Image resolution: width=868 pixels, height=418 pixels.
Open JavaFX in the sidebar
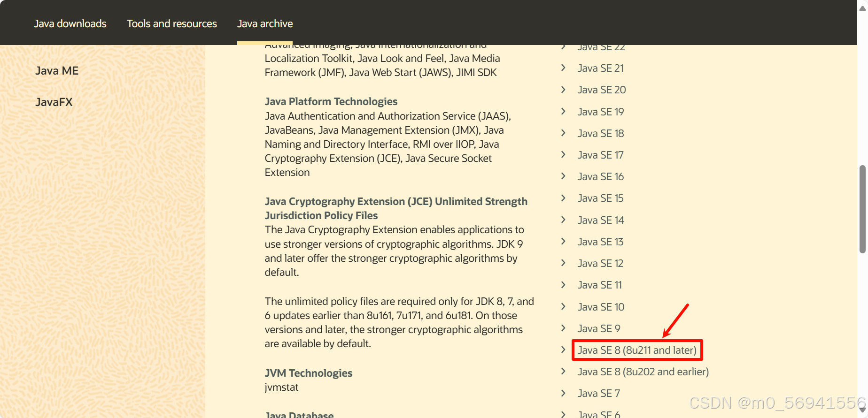[x=54, y=102]
